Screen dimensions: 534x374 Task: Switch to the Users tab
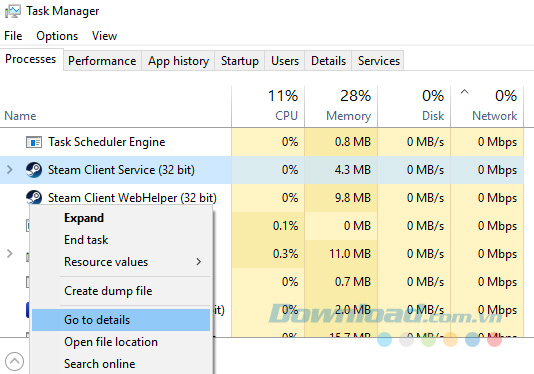(x=285, y=61)
